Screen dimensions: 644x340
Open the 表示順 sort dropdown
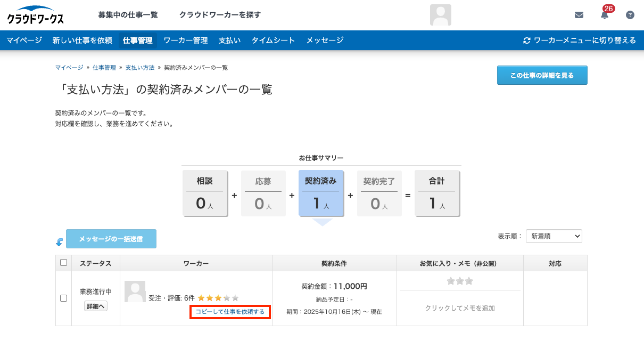[x=554, y=236]
